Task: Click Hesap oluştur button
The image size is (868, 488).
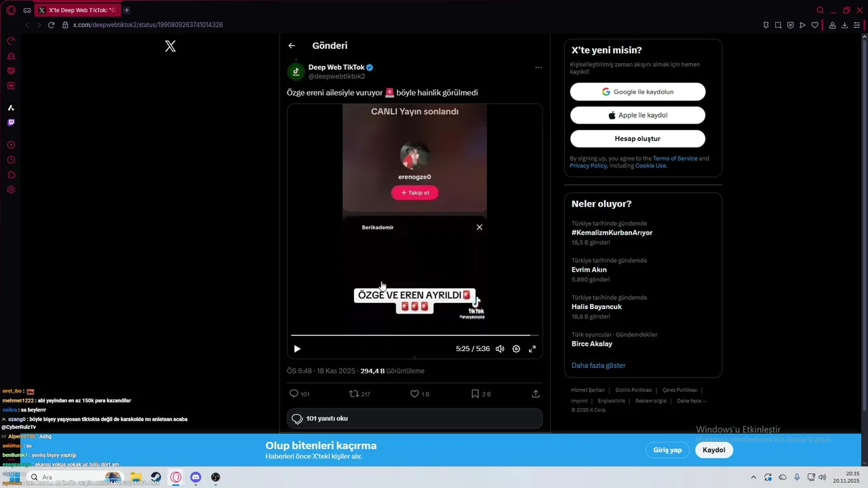Action: [637, 138]
